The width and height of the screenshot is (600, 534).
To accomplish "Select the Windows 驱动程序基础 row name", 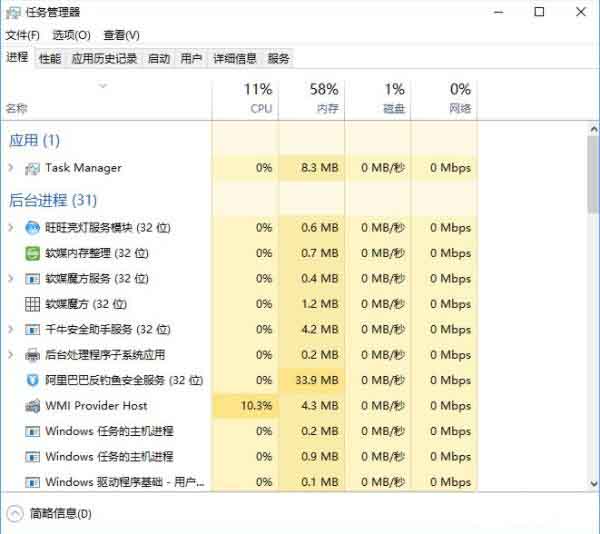I will coord(125,482).
